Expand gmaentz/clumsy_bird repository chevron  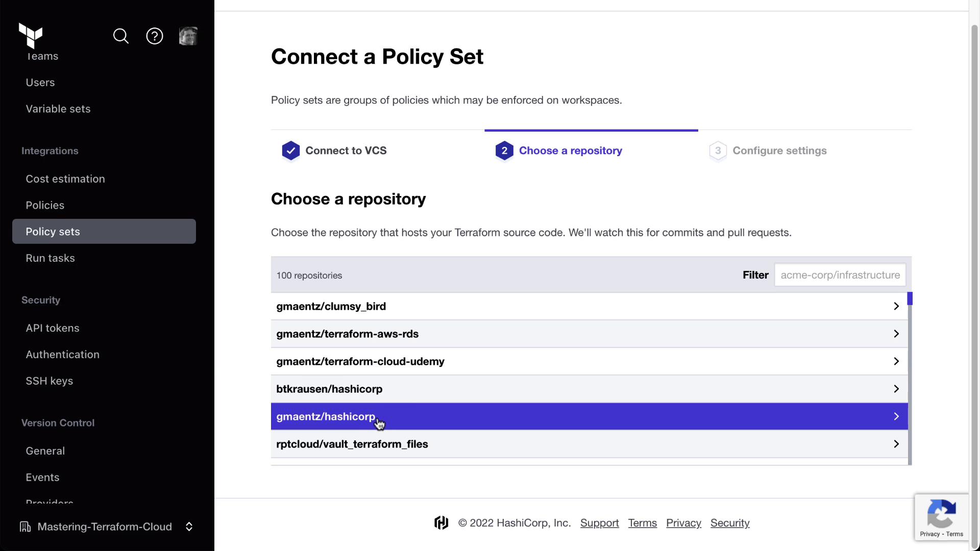coord(896,306)
